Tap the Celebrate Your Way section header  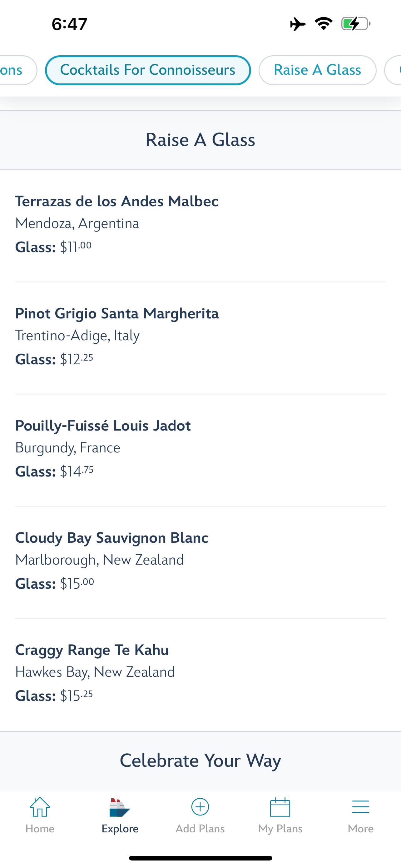(200, 761)
